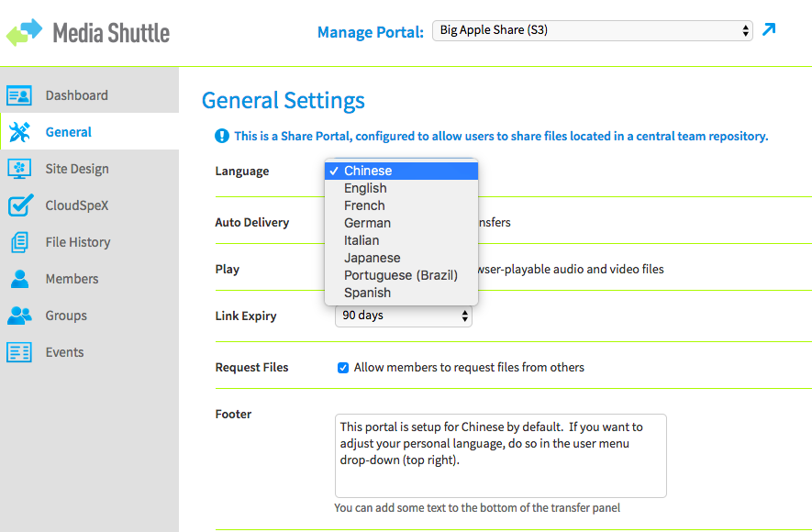Select Portuguese (Brazil) language option
This screenshot has width=812, height=532.
click(x=401, y=275)
